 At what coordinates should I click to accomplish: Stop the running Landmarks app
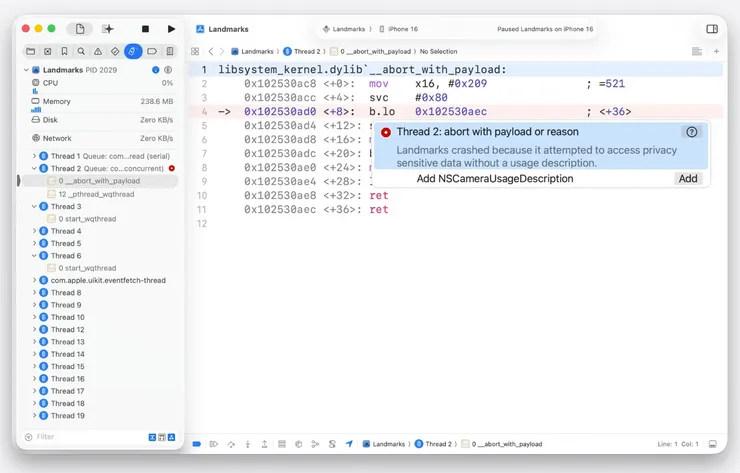(145, 29)
